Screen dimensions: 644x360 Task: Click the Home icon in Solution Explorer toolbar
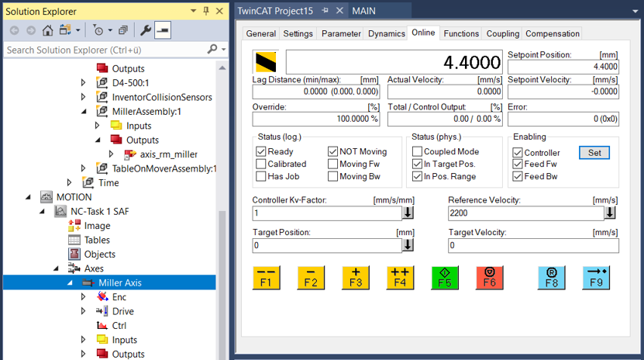tap(47, 30)
